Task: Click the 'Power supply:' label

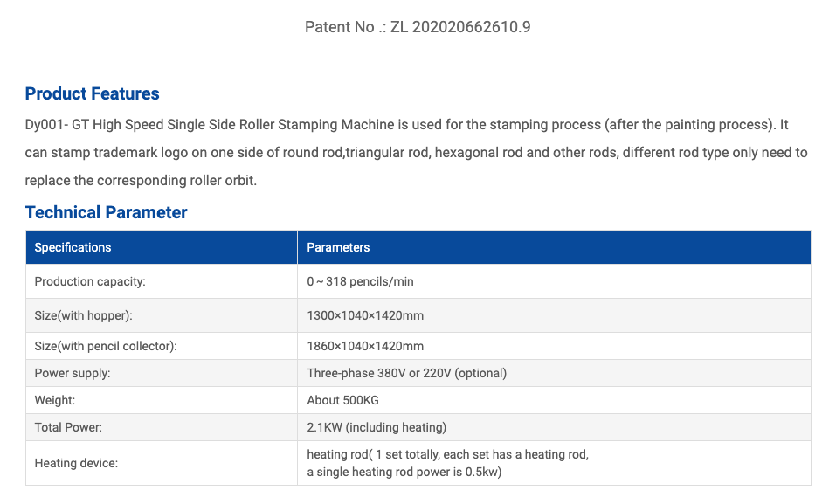Action: (73, 373)
